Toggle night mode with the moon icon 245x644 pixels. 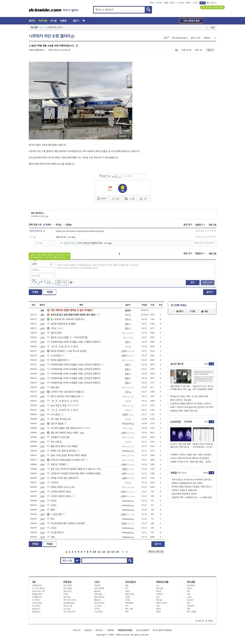click(208, 3)
